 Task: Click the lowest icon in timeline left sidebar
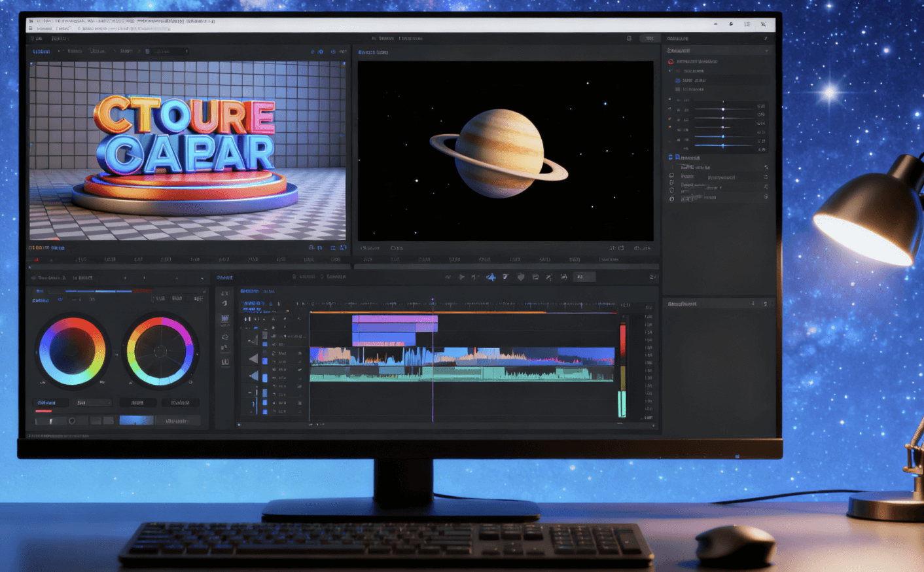[x=225, y=361]
